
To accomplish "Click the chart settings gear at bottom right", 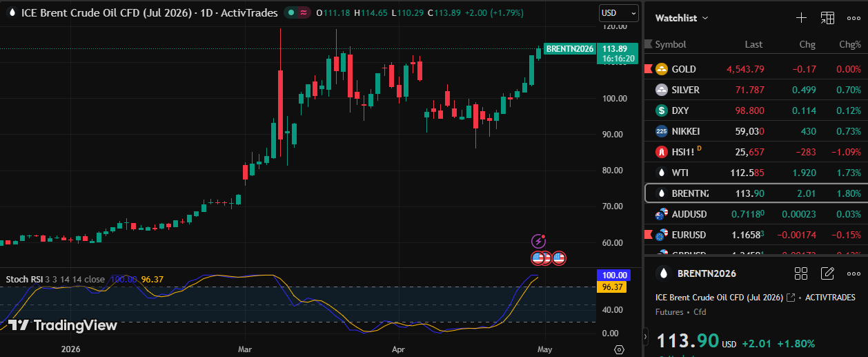I will pos(619,349).
